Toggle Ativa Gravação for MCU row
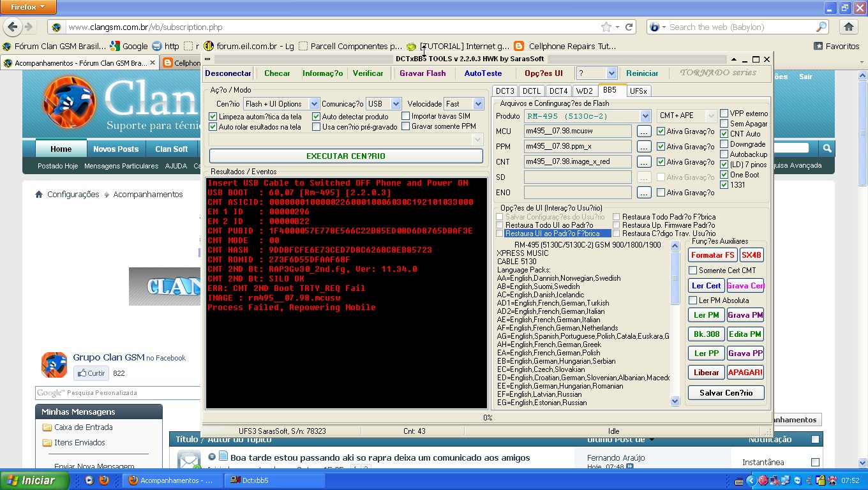 [661, 131]
